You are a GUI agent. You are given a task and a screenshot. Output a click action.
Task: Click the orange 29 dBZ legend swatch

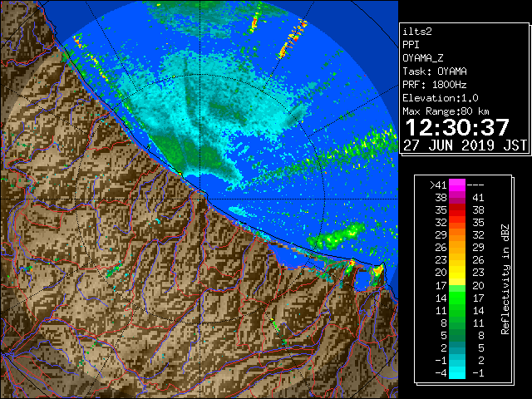(x=457, y=234)
